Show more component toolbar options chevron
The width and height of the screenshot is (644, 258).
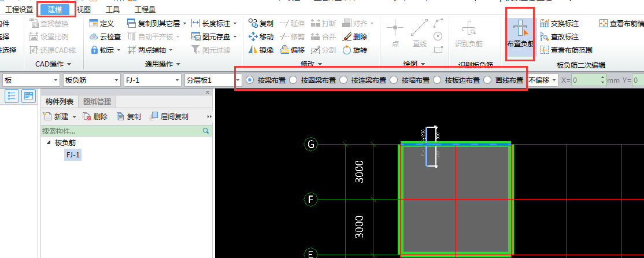point(209,117)
